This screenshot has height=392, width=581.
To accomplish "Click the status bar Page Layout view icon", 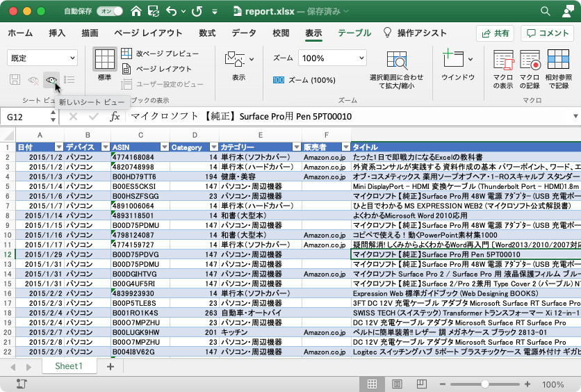I will pos(397,384).
